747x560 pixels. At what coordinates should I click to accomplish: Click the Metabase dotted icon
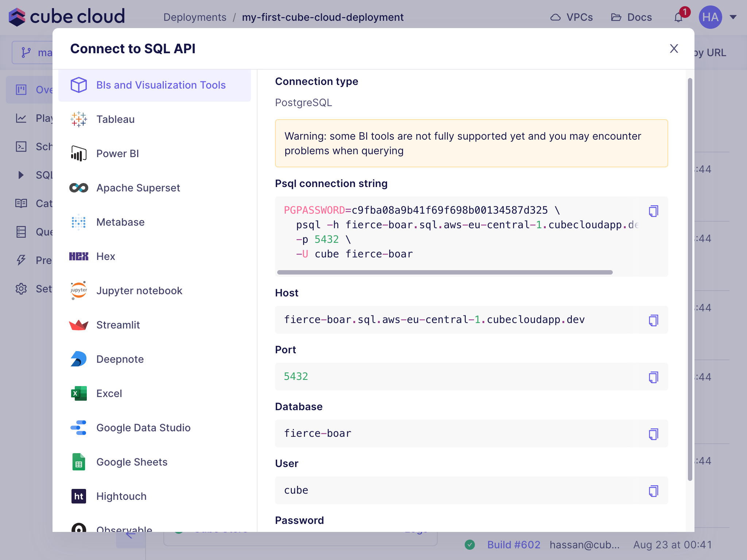79,222
